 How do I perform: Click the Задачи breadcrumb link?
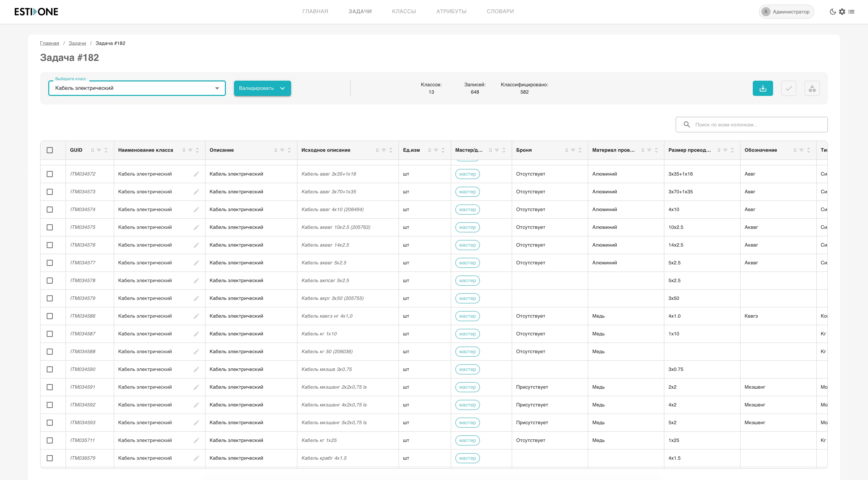click(x=77, y=43)
